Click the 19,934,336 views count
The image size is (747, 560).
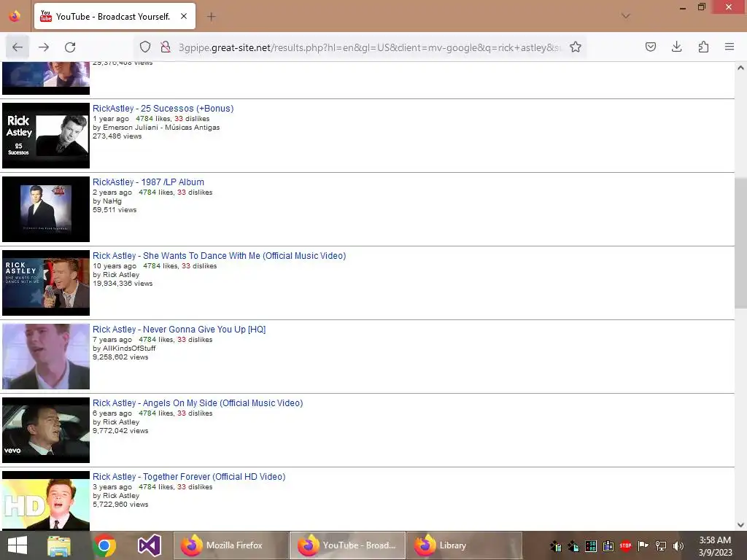[x=123, y=284]
